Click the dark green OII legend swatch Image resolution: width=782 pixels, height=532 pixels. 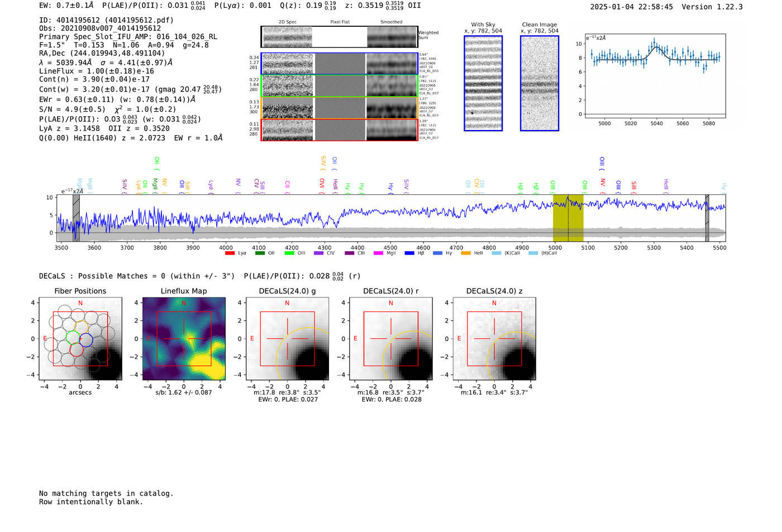pyautogui.click(x=260, y=253)
